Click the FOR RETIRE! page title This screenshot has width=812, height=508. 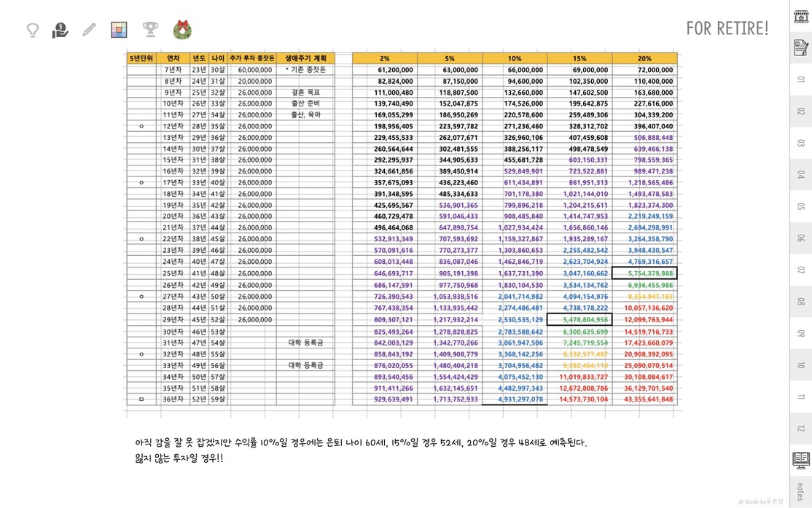[x=727, y=28]
